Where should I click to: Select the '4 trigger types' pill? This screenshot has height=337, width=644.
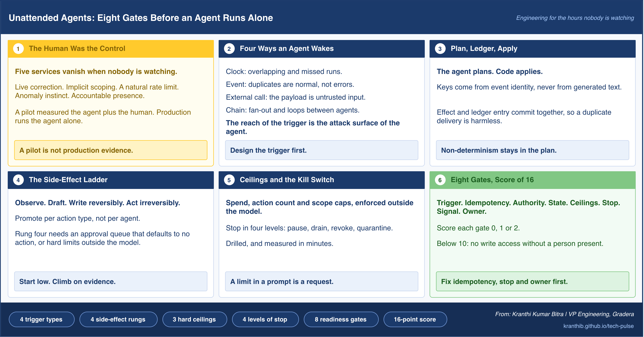click(x=42, y=319)
